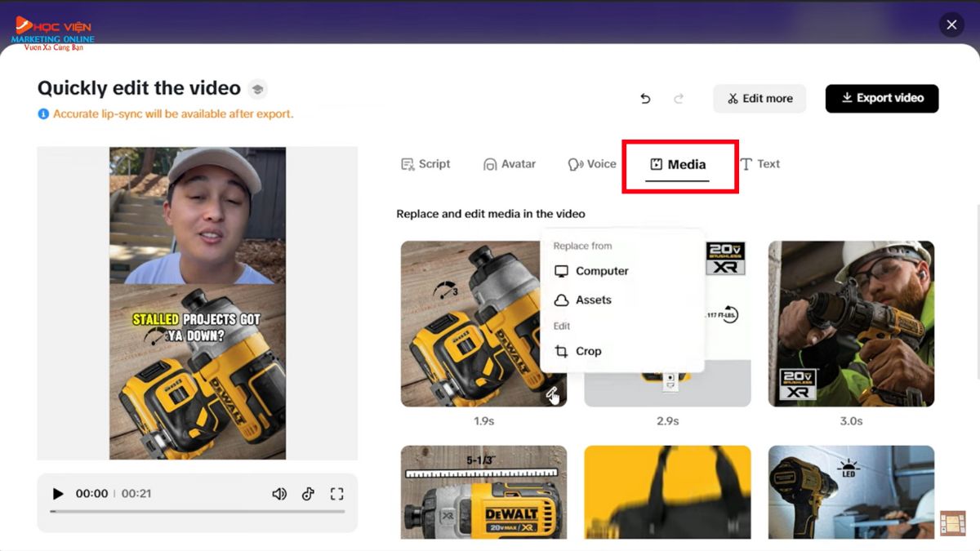Click the "3.0s" duration label
980x551 pixels.
[x=851, y=421]
